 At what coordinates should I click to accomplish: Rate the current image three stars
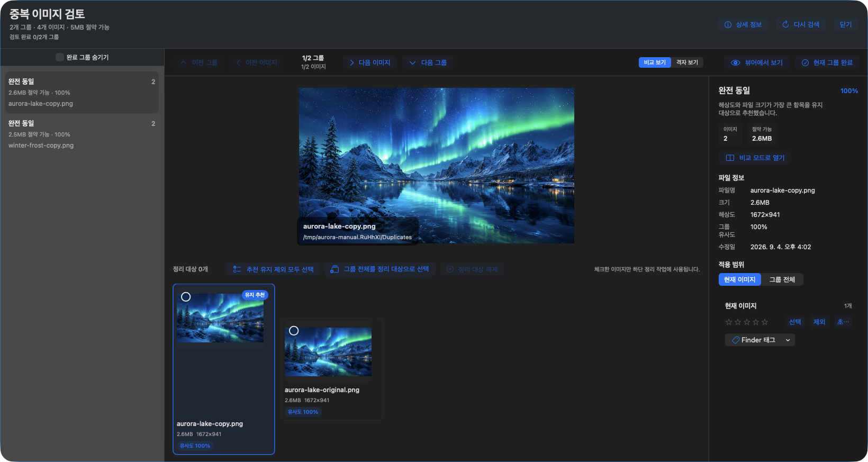pyautogui.click(x=747, y=322)
